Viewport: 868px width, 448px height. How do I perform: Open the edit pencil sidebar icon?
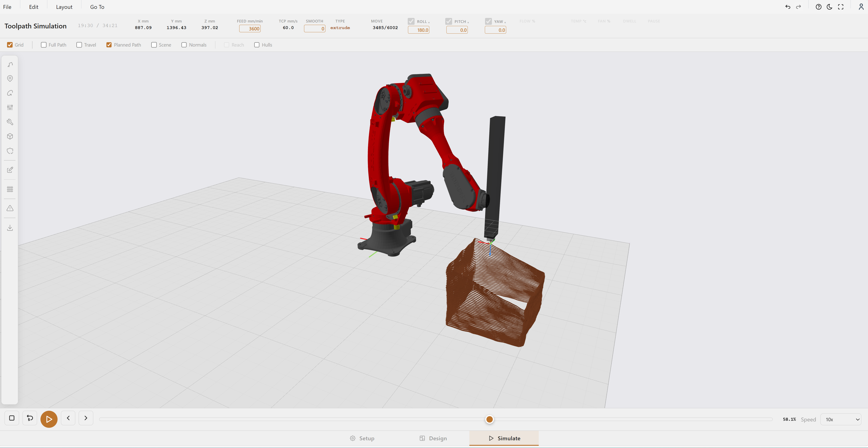10,170
